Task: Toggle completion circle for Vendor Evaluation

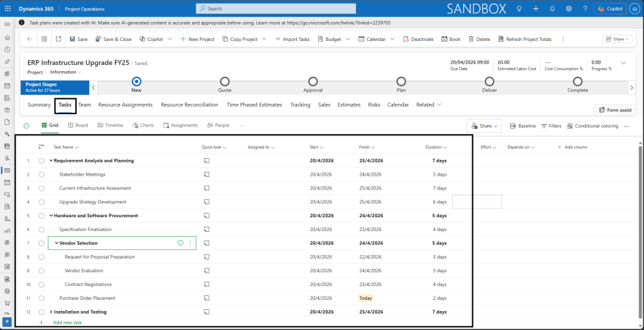Action: [42, 271]
